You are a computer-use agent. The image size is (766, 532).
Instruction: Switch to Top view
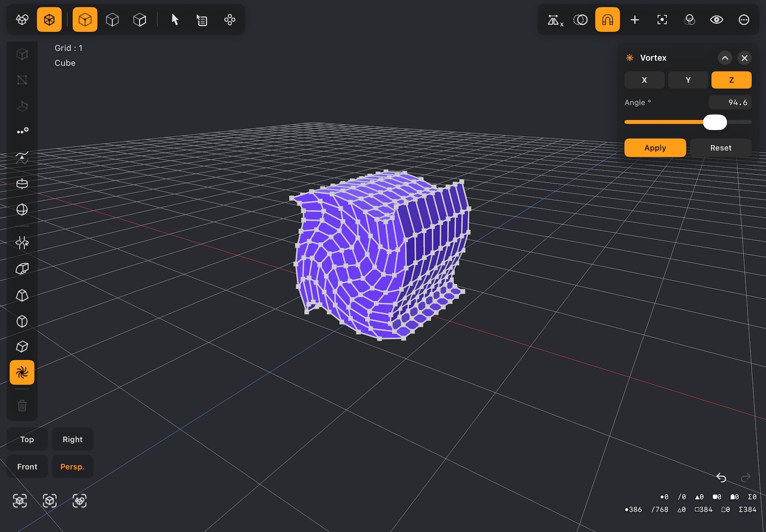27,440
